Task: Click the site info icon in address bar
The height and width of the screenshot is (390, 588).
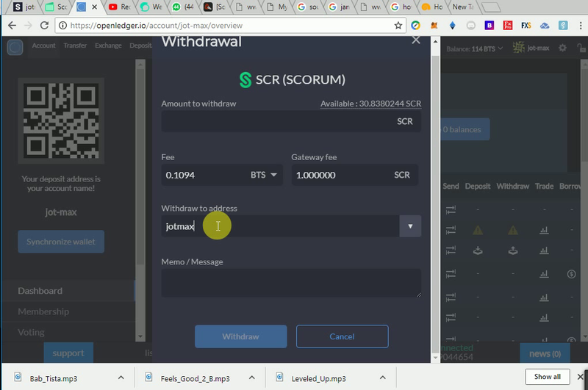Action: pos(62,26)
